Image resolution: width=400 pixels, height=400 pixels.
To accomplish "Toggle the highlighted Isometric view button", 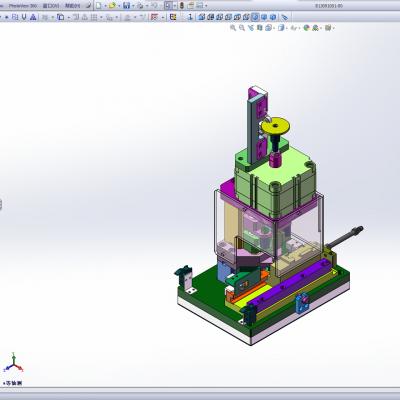I will coord(255,17).
